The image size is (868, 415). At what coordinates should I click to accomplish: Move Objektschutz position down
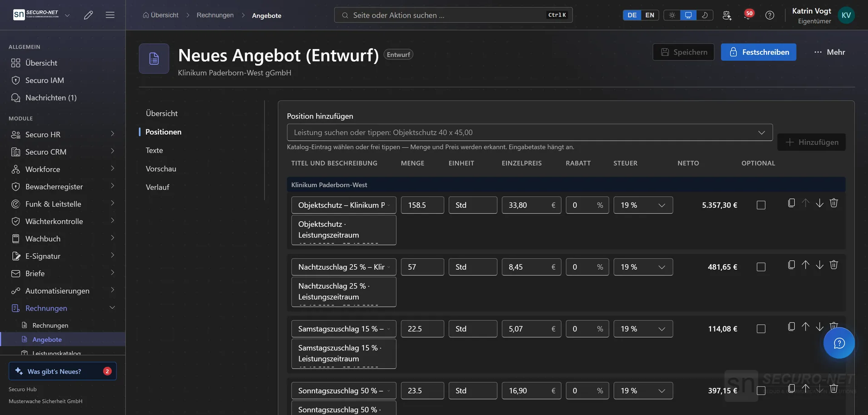[819, 203]
